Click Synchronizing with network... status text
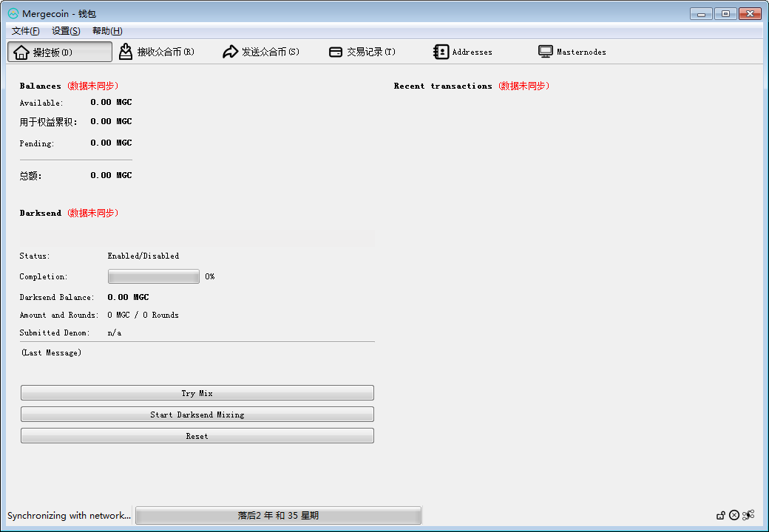 pos(70,515)
